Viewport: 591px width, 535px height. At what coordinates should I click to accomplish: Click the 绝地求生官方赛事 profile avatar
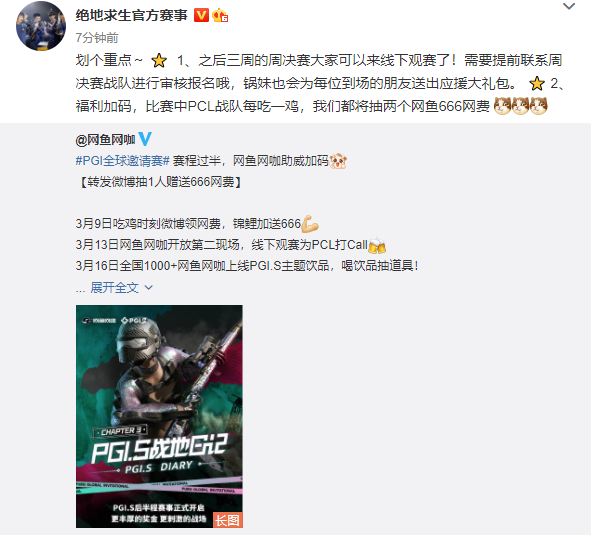(x=41, y=26)
